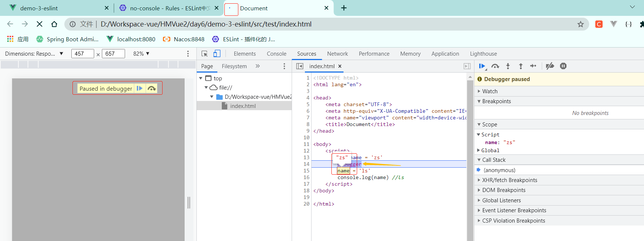Navigate forward in browser
This screenshot has height=241, width=644.
(25, 24)
